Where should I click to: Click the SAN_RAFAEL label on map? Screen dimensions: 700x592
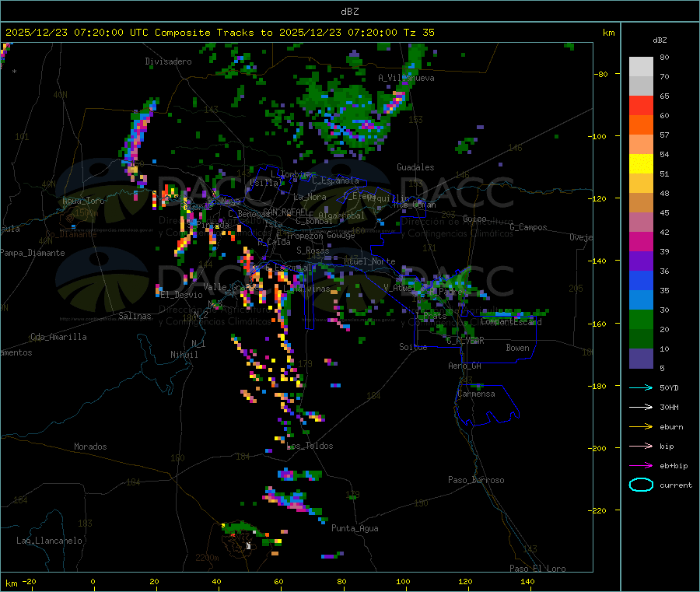pyautogui.click(x=285, y=212)
